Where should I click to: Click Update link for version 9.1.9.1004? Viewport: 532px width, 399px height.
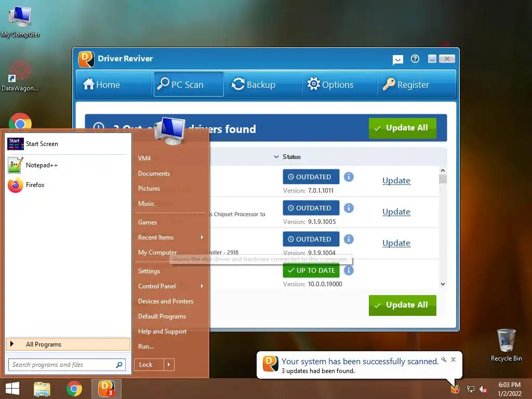coord(396,243)
